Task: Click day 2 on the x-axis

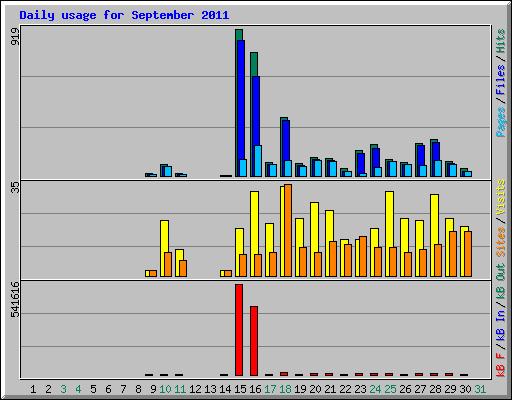Action: tap(48, 389)
